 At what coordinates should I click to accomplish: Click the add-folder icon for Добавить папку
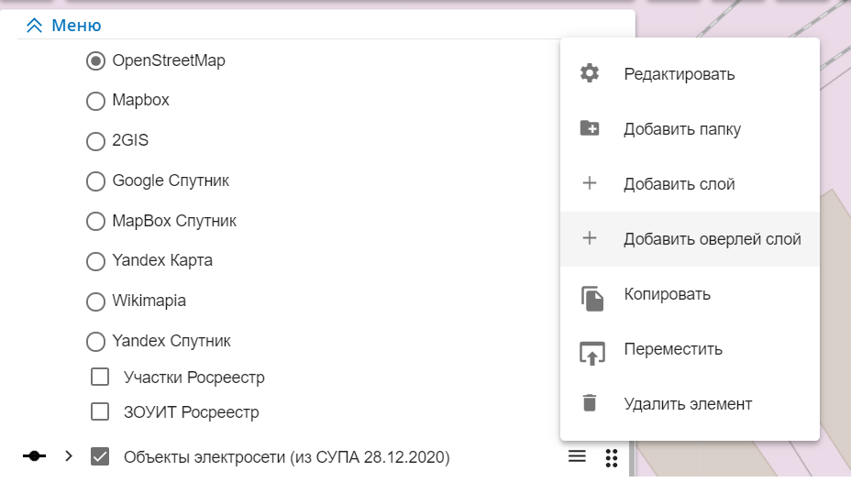click(590, 129)
